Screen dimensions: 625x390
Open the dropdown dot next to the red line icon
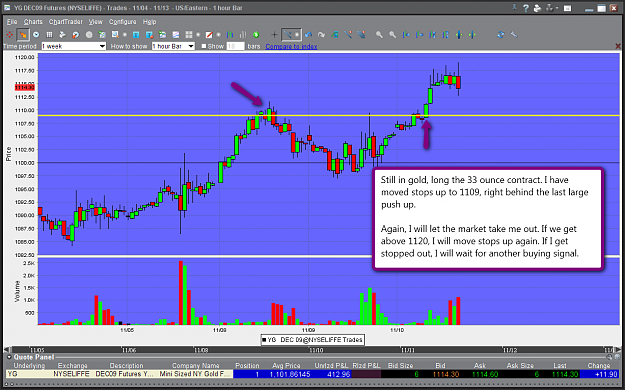tap(218, 35)
